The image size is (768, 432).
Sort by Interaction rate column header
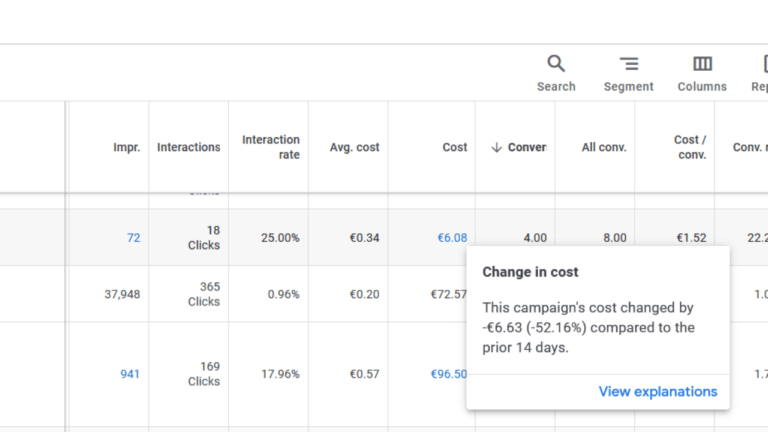[271, 147]
